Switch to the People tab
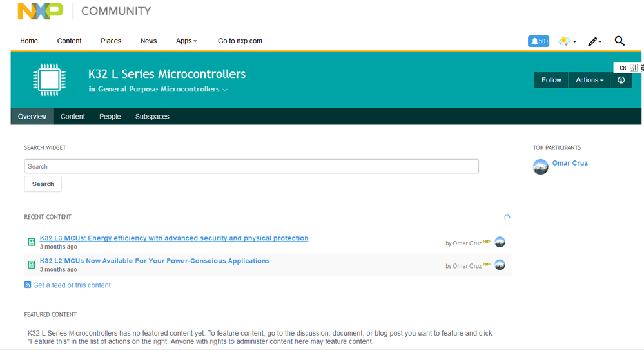Viewport: 644px width, 351px height. coord(110,116)
